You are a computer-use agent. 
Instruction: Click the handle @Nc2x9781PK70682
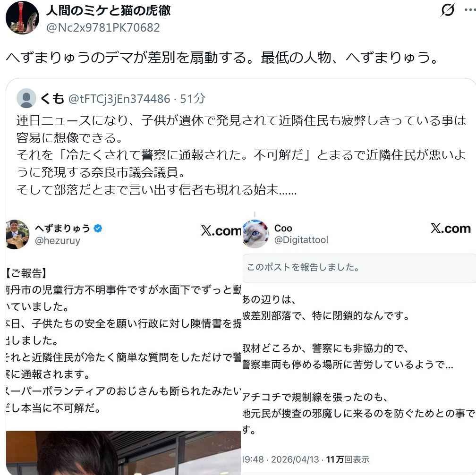pyautogui.click(x=103, y=27)
